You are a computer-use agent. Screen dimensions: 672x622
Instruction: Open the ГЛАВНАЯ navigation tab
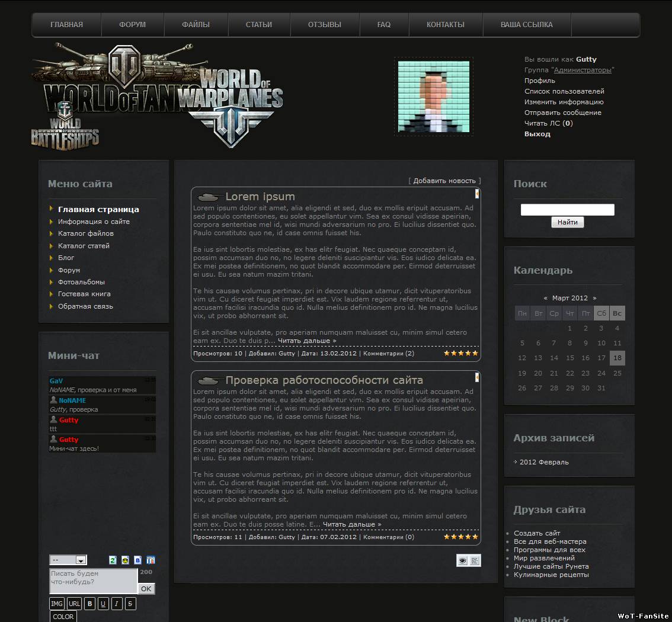[66, 25]
